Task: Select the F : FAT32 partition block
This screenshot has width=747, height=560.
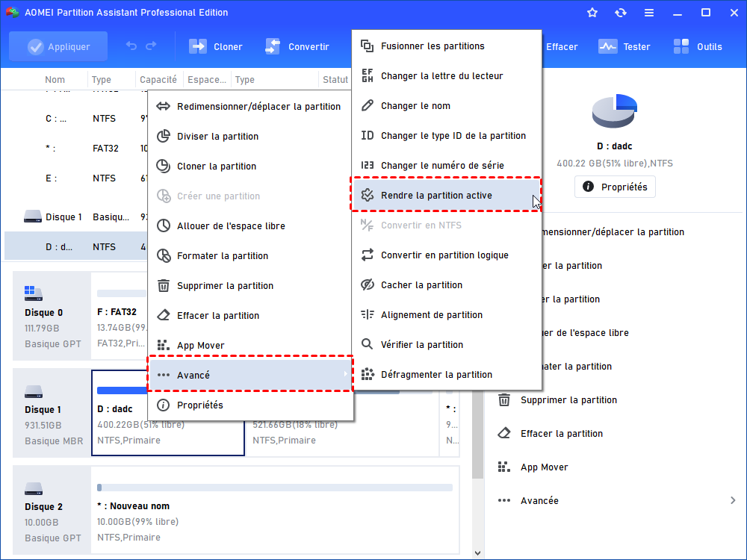Action: [119, 316]
